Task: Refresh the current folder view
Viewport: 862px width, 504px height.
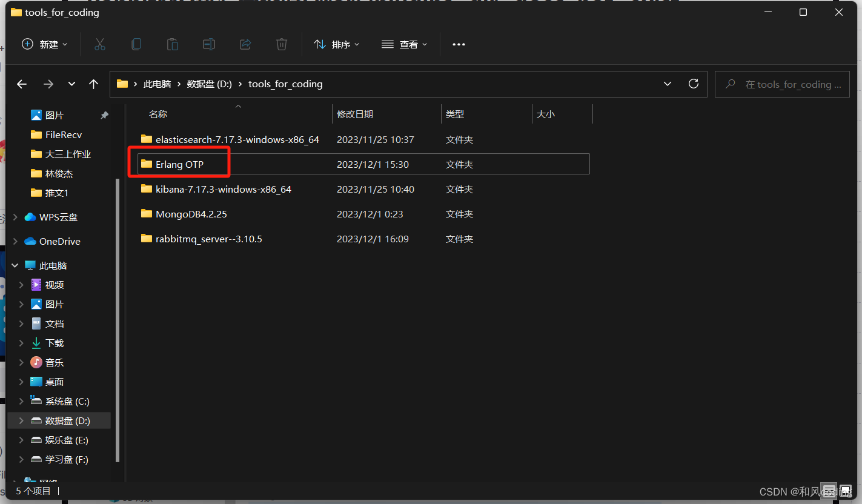Action: click(694, 84)
